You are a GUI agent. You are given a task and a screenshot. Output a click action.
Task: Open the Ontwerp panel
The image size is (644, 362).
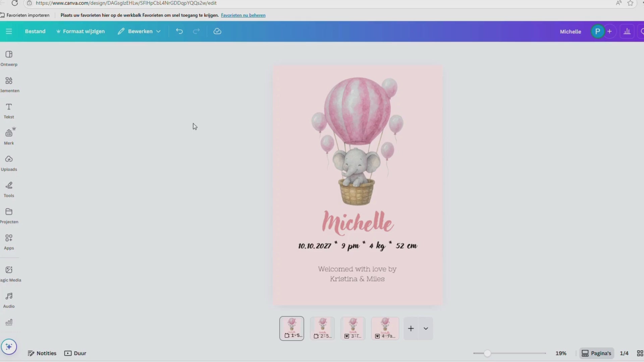[x=9, y=58]
